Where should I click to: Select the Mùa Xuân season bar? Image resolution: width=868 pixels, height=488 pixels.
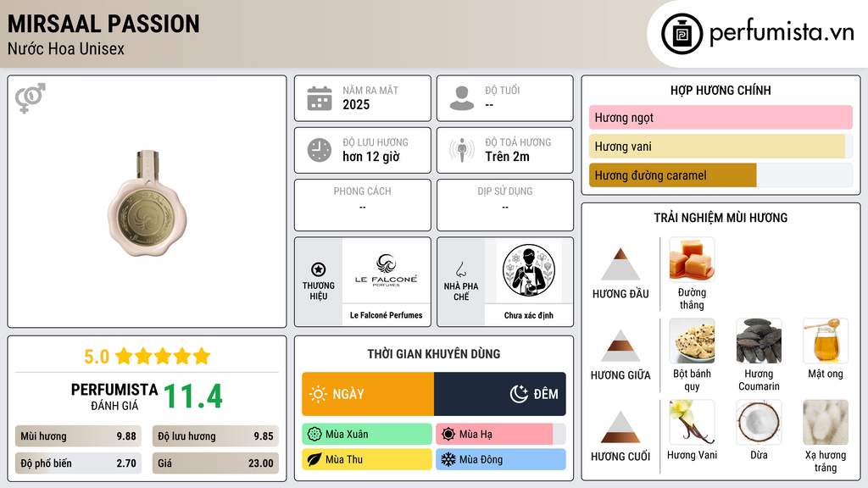point(367,435)
